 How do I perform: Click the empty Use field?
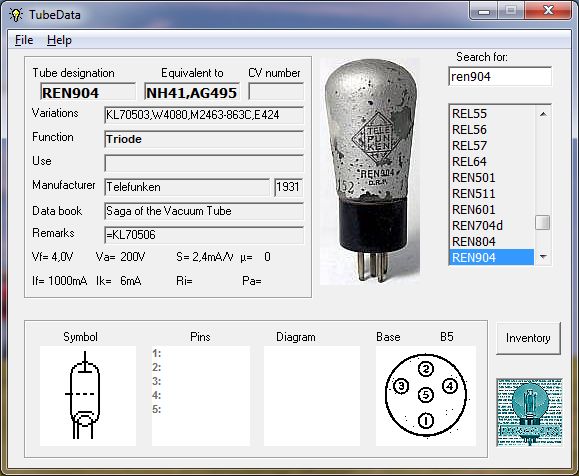coord(204,163)
